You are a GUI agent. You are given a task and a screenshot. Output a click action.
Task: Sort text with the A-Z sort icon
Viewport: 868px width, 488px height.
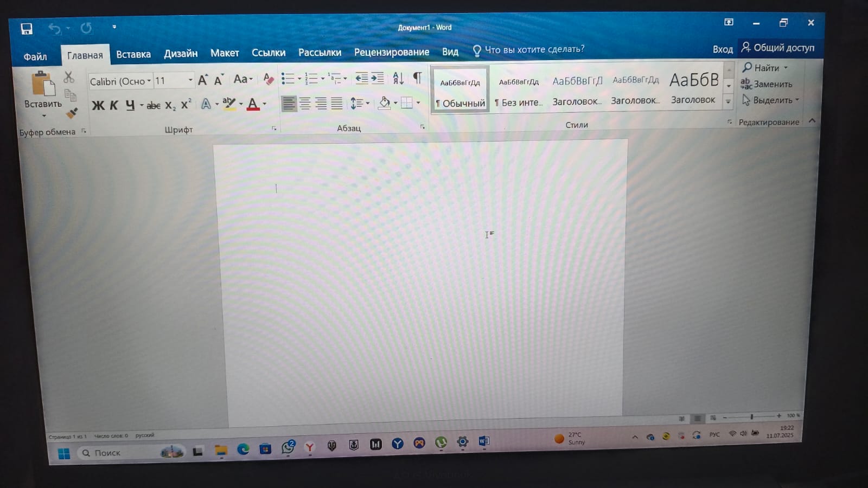[398, 78]
